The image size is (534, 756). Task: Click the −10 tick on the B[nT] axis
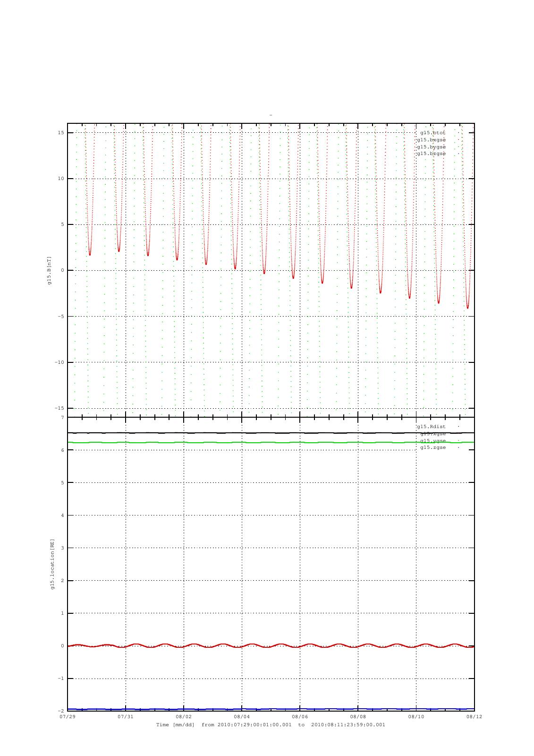tap(59, 362)
